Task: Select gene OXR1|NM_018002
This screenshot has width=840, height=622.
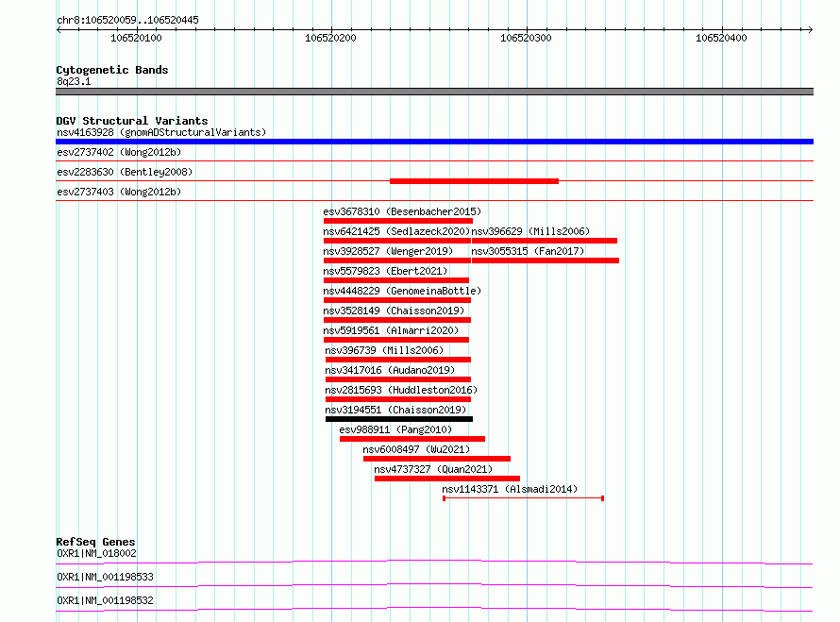Action: 96,553
